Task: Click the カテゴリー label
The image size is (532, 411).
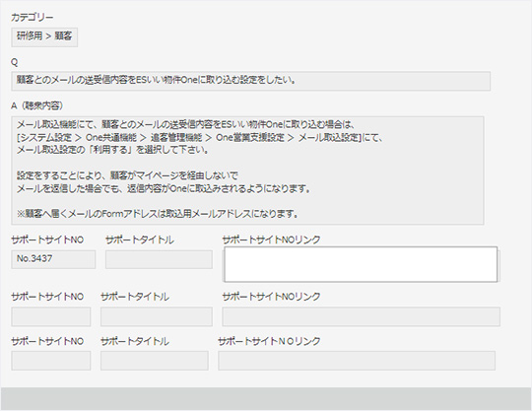Action: [x=33, y=18]
